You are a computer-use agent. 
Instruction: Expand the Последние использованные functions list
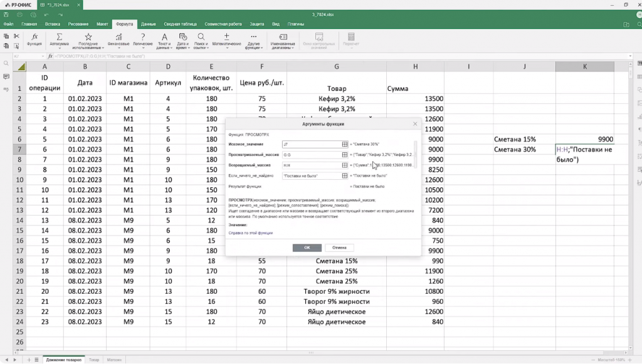coord(88,41)
